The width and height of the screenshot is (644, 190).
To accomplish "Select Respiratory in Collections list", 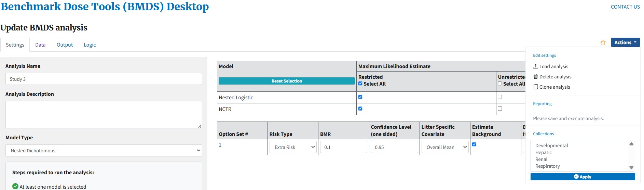I will tap(547, 166).
